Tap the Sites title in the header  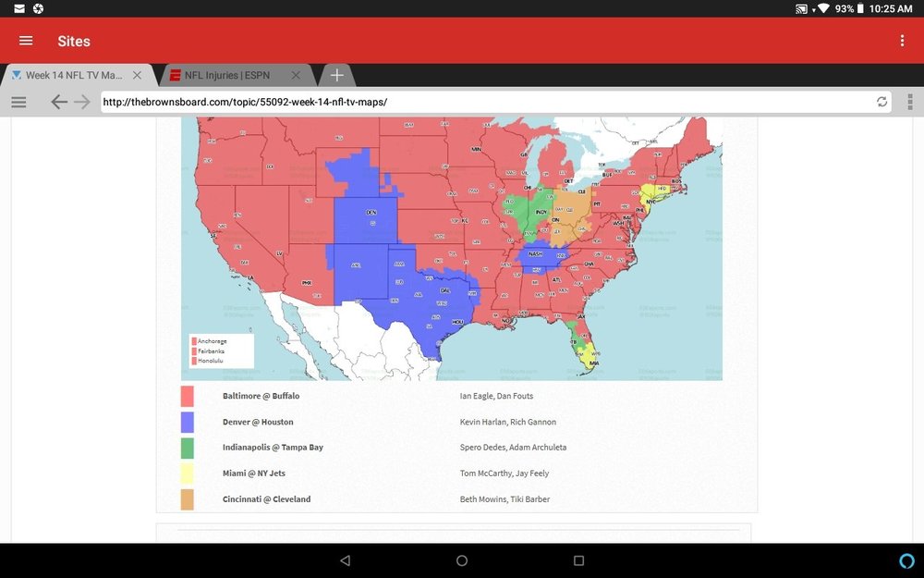pyautogui.click(x=74, y=42)
